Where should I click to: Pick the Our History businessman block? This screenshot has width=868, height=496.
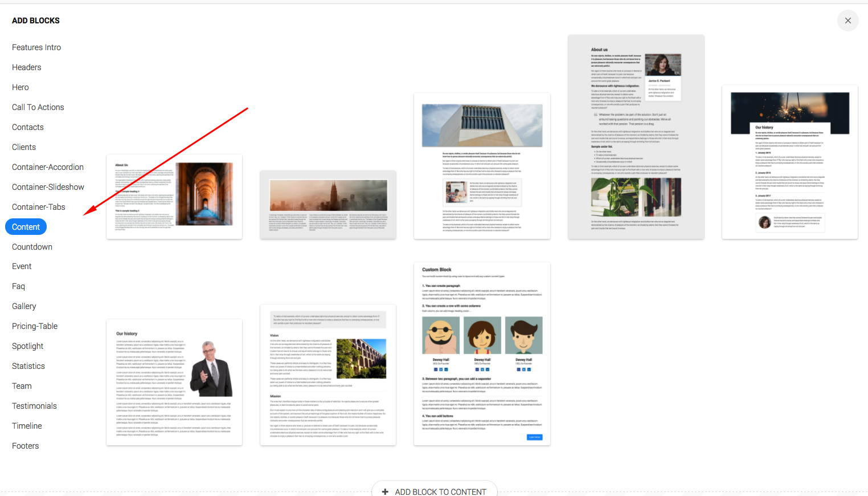174,382
